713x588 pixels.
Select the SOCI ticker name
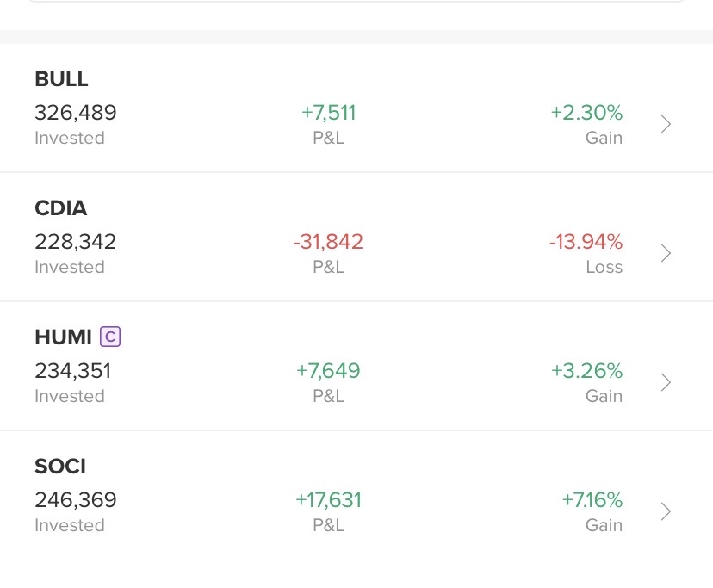[x=60, y=467]
